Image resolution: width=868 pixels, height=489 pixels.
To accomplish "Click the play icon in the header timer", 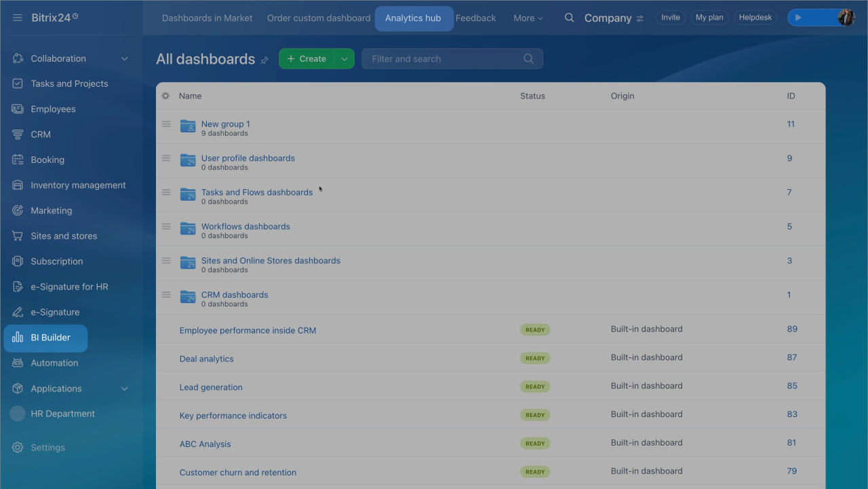I will point(798,18).
